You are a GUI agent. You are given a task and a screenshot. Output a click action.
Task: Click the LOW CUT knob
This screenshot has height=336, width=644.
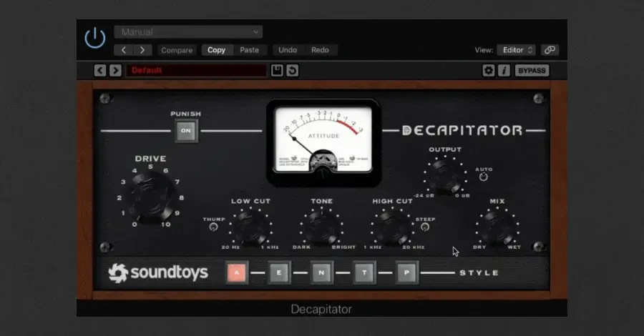250,227
